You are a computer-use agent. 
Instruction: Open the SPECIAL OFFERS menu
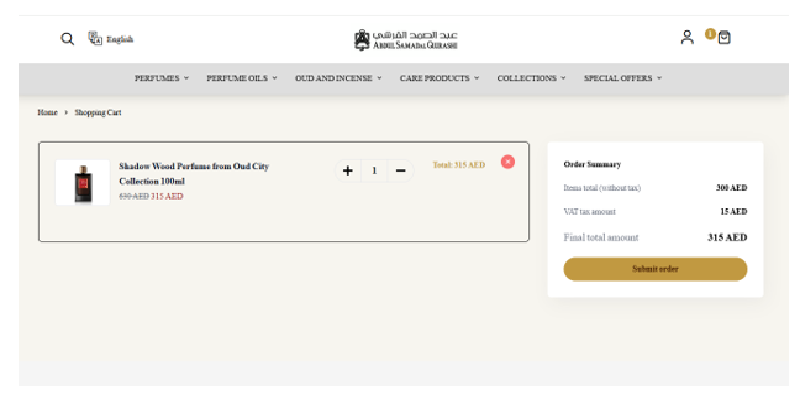pos(618,78)
